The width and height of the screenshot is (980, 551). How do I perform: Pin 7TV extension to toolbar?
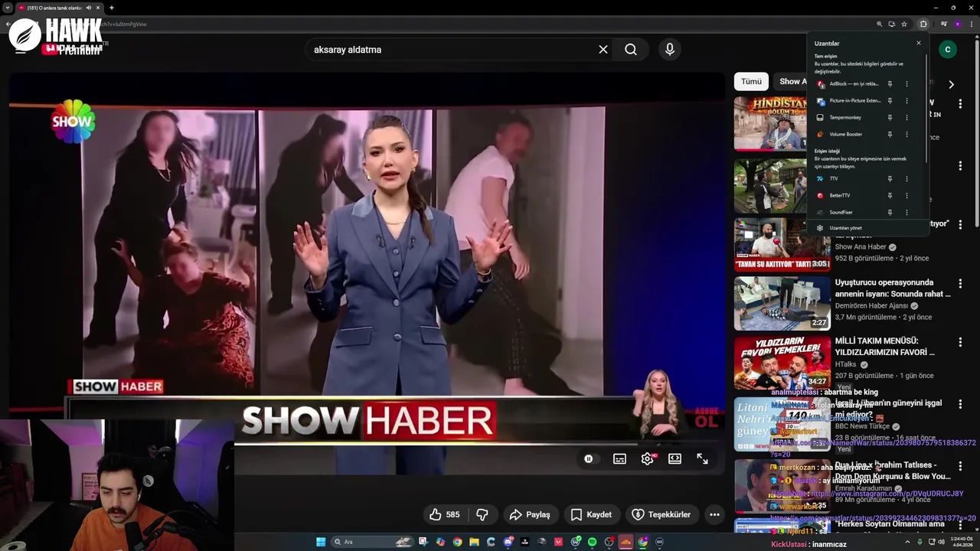pyautogui.click(x=890, y=179)
